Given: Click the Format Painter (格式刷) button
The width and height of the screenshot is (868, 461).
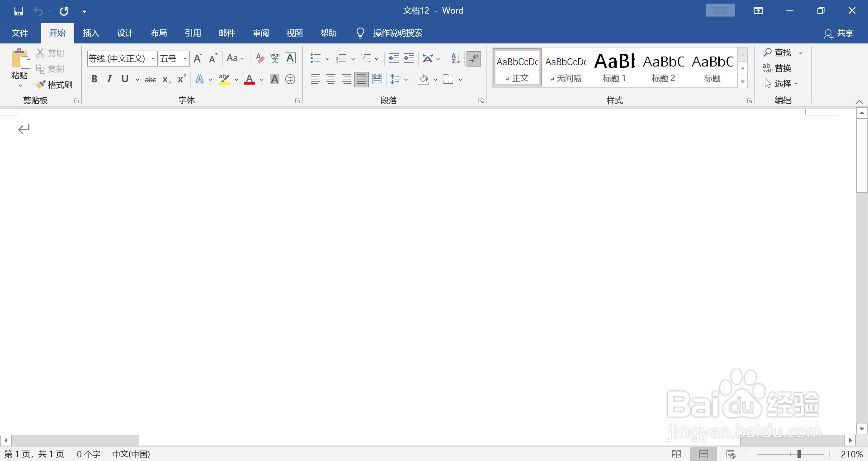Looking at the screenshot, I should point(54,85).
